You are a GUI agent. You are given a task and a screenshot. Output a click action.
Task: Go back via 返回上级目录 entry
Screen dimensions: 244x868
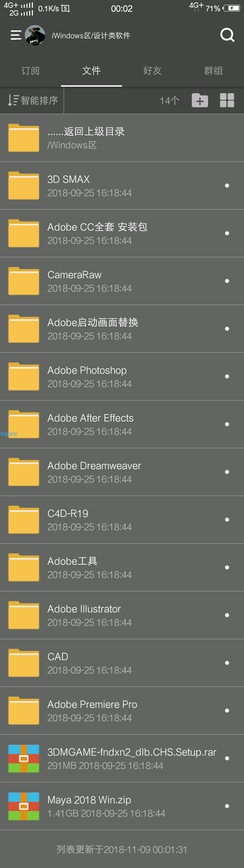pos(122,138)
